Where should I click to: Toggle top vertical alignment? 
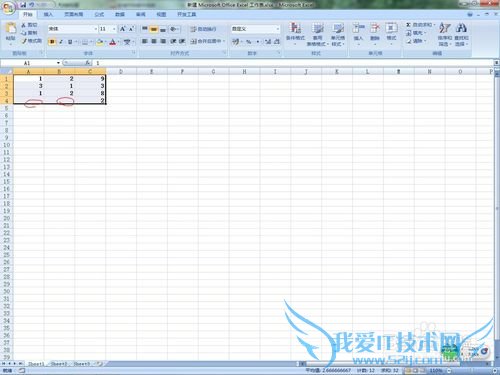coord(145,29)
